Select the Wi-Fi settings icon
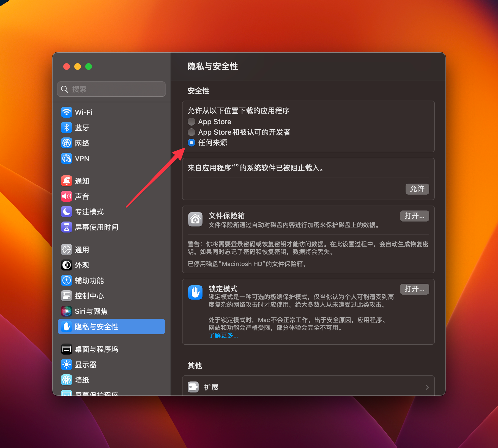 [67, 112]
